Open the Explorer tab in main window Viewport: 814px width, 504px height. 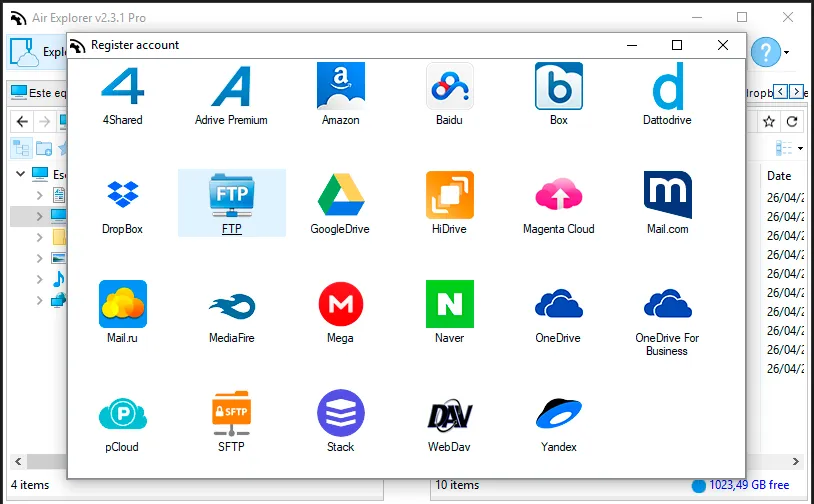tap(37, 52)
